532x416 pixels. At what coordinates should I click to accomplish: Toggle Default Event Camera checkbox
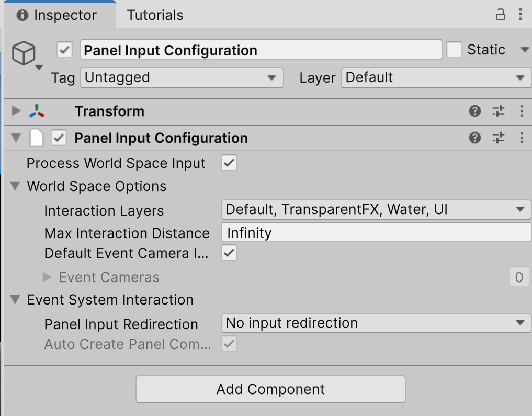click(x=229, y=253)
